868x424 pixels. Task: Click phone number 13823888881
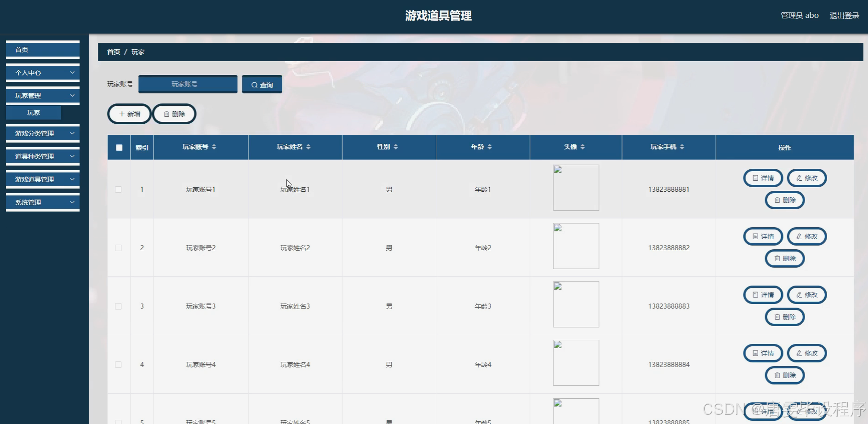(x=669, y=189)
